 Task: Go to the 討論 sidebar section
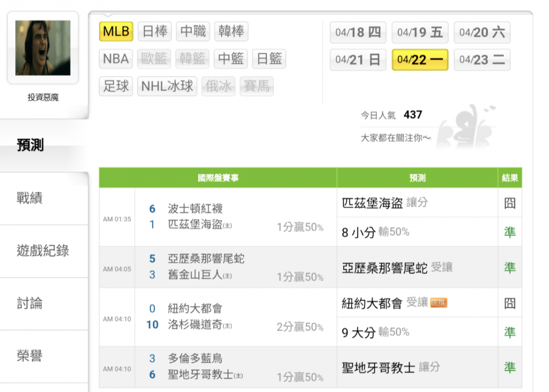click(44, 304)
